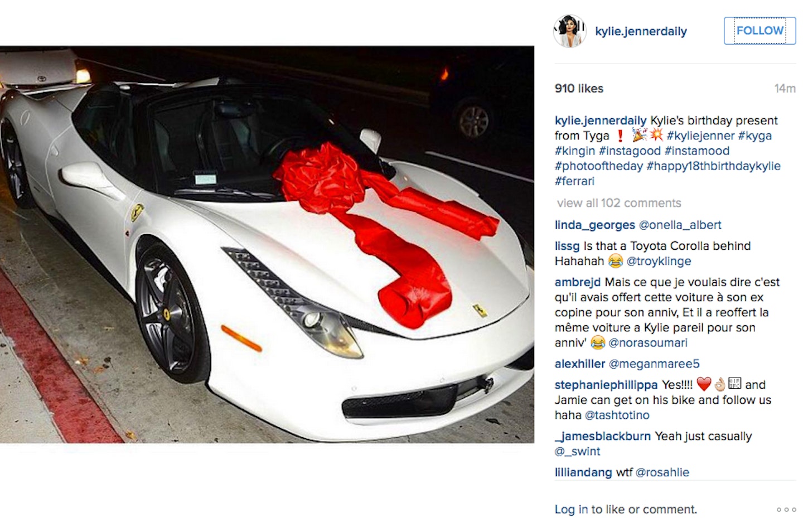This screenshot has width=803, height=532.
Task: Follow the kylie.jennerdaily account
Action: (x=760, y=31)
